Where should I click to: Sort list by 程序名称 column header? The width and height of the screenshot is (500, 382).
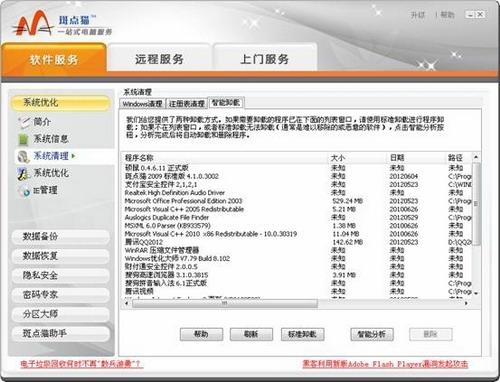click(225, 158)
